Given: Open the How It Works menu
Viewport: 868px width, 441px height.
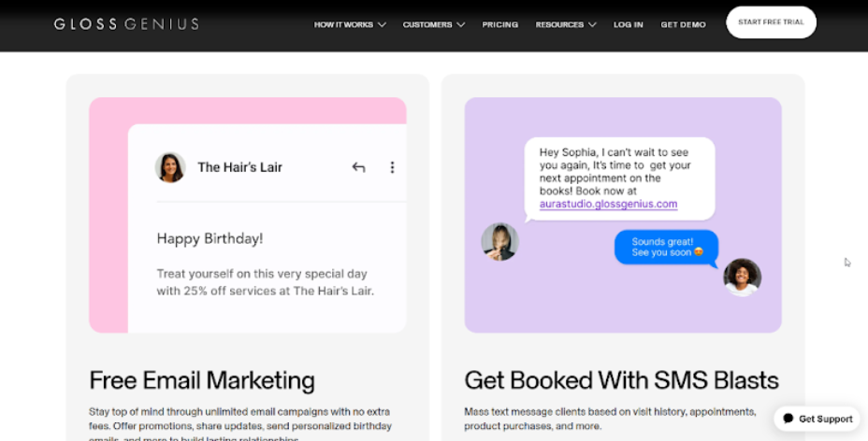Looking at the screenshot, I should tap(350, 25).
